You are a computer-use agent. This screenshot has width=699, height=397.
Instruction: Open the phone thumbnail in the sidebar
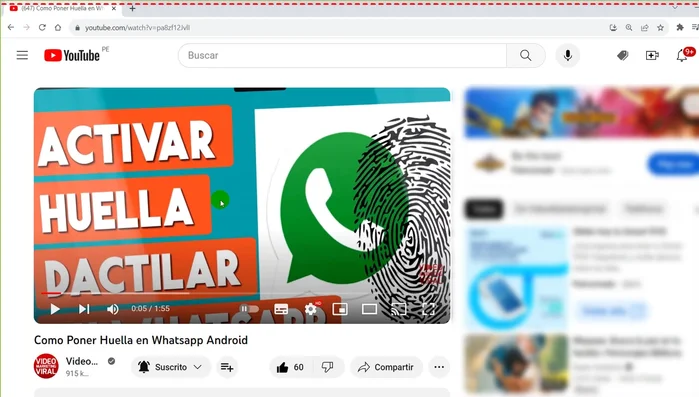point(516,278)
